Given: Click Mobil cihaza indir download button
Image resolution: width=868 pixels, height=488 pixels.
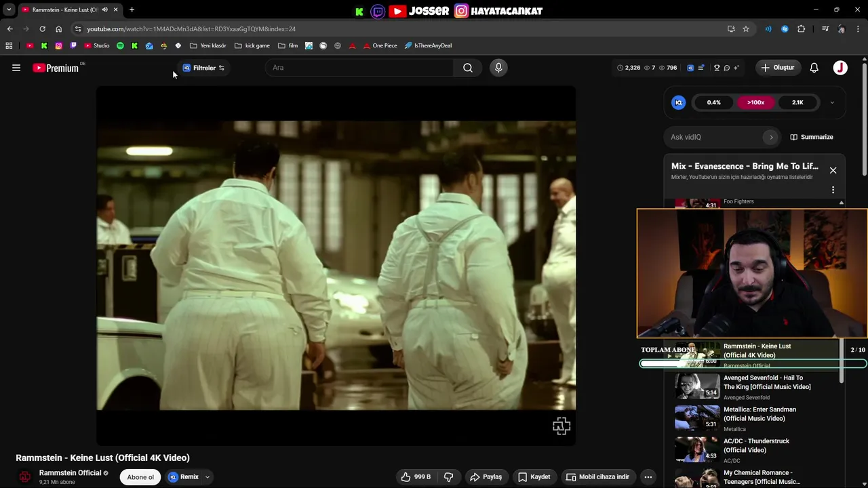Looking at the screenshot, I should (x=597, y=477).
